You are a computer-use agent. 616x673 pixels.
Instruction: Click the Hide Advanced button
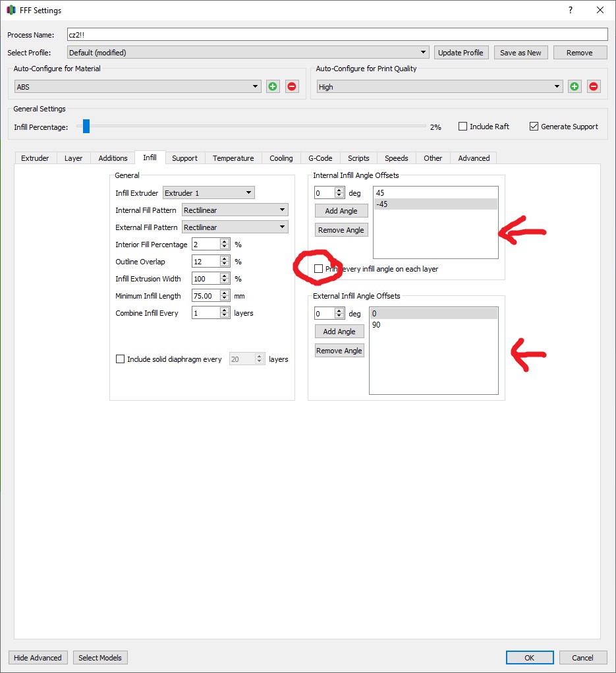[38, 658]
